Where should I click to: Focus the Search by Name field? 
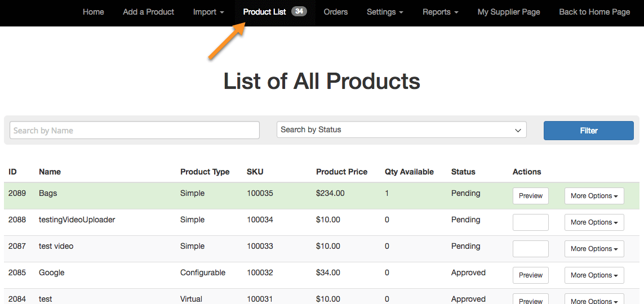pyautogui.click(x=135, y=130)
